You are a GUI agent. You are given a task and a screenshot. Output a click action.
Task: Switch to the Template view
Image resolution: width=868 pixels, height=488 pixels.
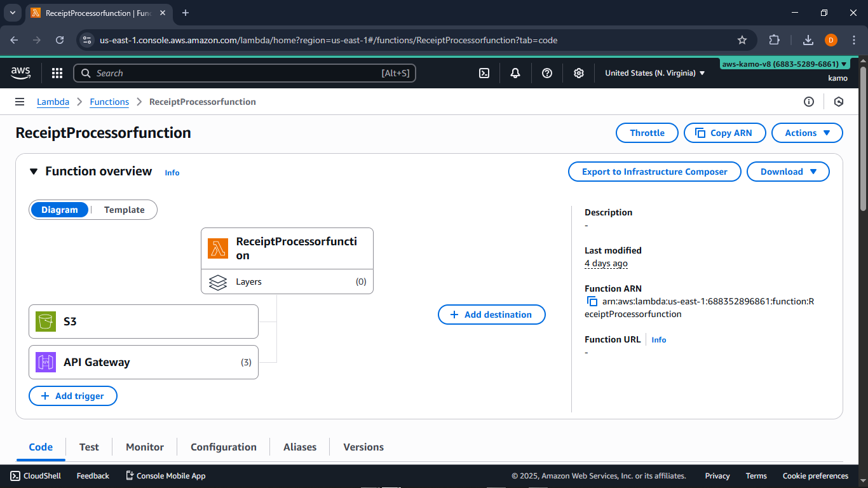point(124,210)
